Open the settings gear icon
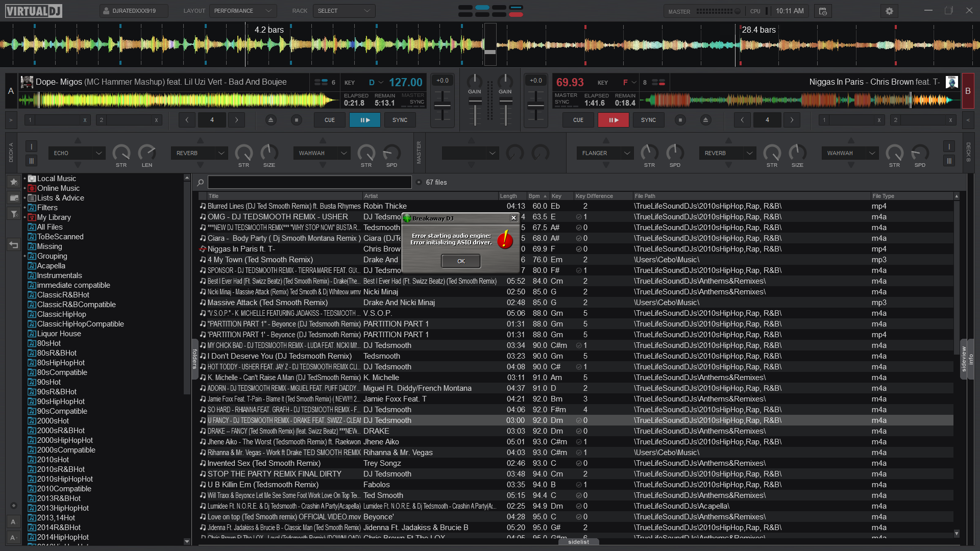 889,11
